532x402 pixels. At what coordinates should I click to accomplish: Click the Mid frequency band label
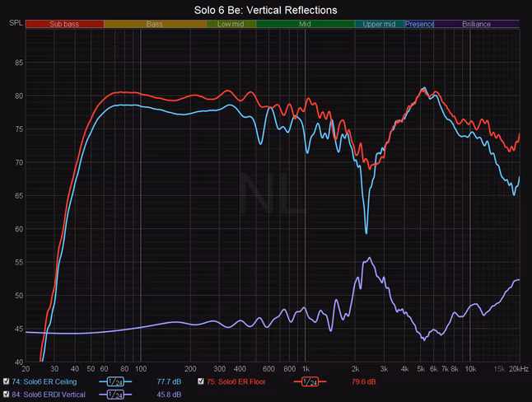[x=305, y=24]
